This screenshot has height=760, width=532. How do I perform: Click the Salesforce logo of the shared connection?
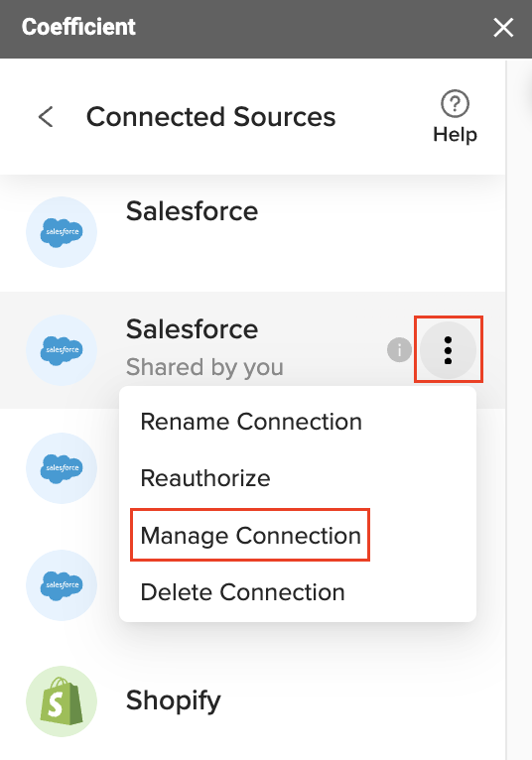click(62, 350)
